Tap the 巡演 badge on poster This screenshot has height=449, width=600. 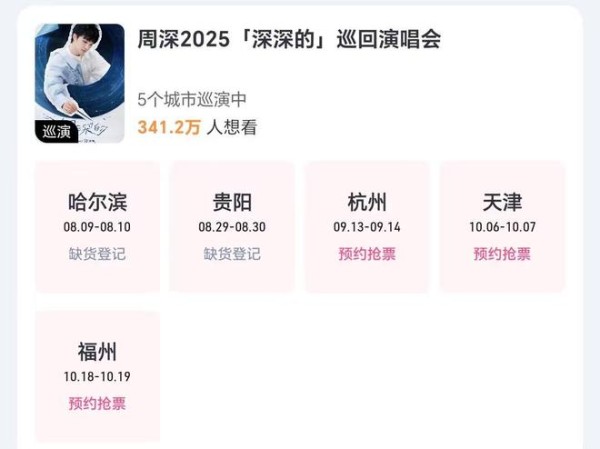coord(57,132)
